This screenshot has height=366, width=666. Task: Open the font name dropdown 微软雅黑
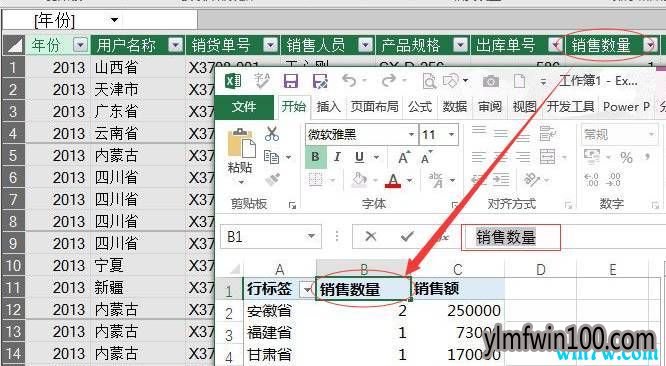point(411,135)
